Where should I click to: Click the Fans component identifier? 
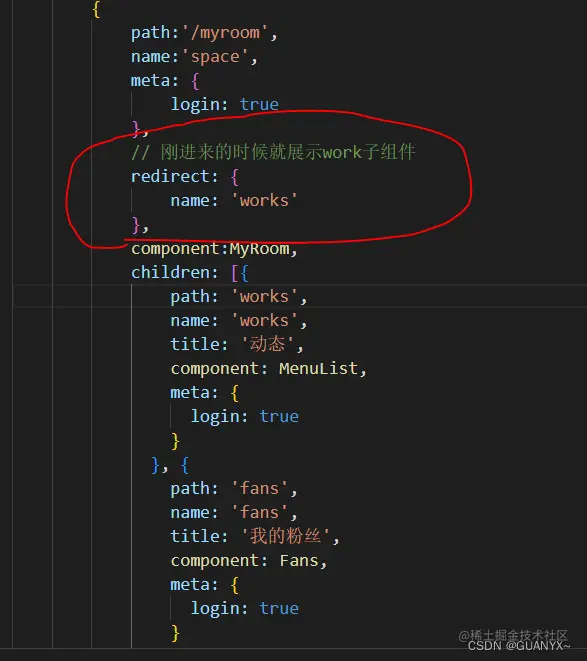(x=299, y=561)
